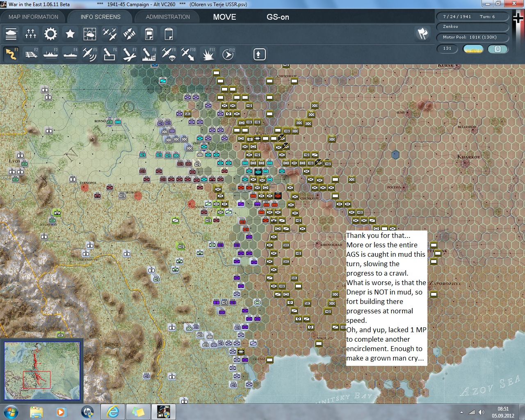Open the Victory star icon
The image size is (525, 420).
pos(70,34)
